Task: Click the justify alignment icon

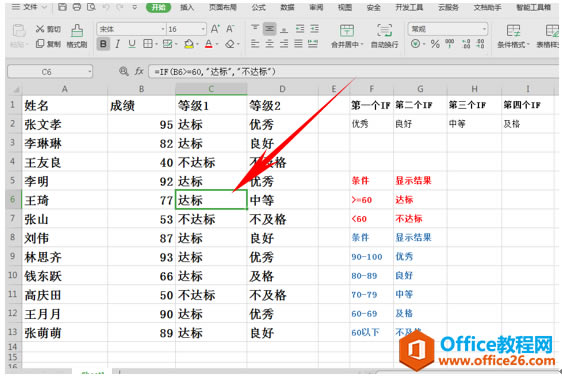Action: coord(298,44)
